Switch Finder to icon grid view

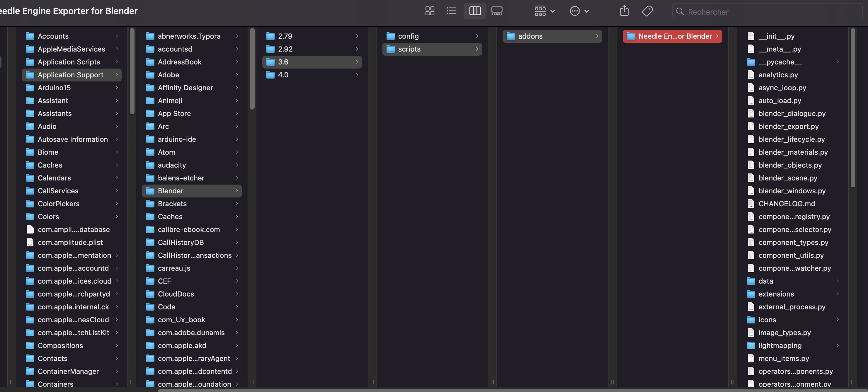pyautogui.click(x=430, y=11)
